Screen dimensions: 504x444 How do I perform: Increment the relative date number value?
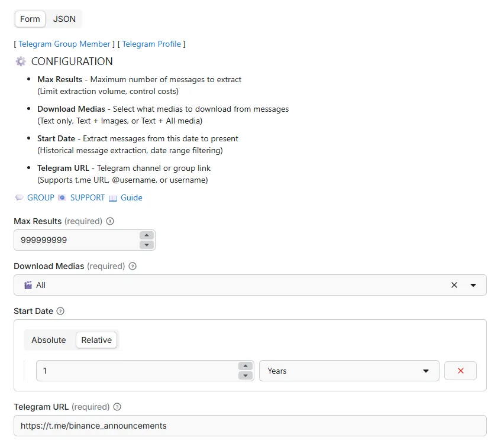[245, 366]
